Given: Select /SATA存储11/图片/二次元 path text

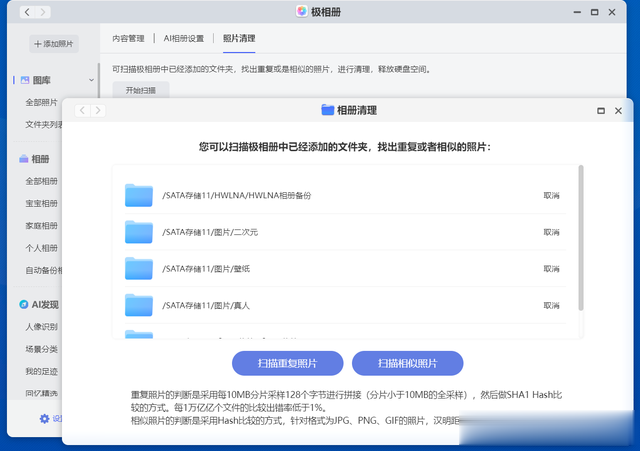Looking at the screenshot, I should click(210, 232).
